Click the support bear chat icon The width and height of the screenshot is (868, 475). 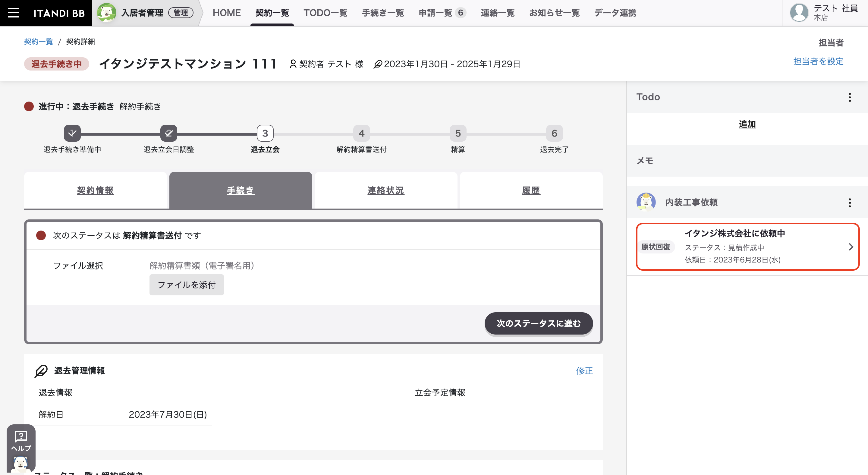coord(21,465)
